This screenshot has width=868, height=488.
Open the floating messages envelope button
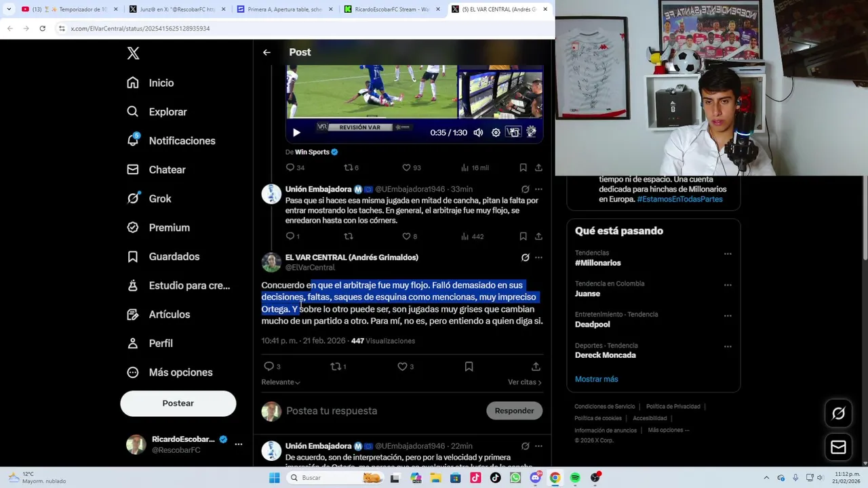point(839,447)
